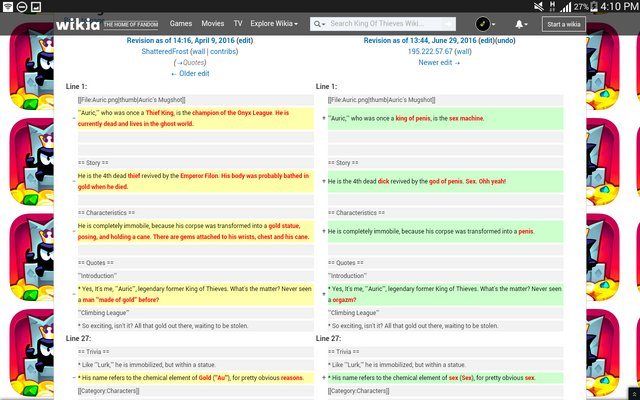Viewport: 640px width, 400px height.
Task: Open the Movies hub
Action: tap(213, 24)
